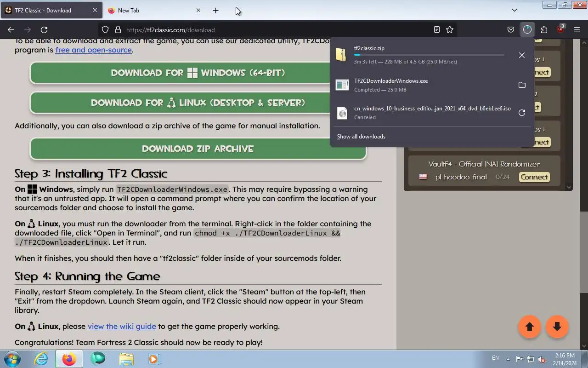Open the Windows Start menu
This screenshot has width=588, height=368.
[12, 359]
